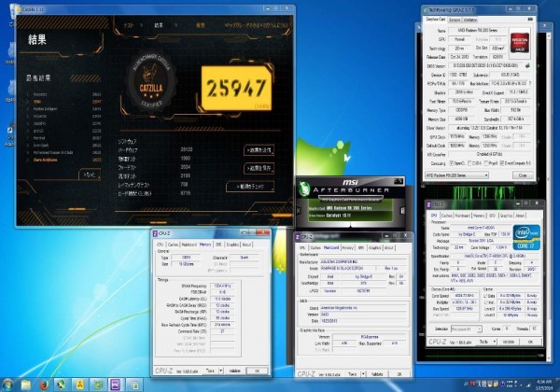Click the 8719 value in Catzilla results

[186, 193]
